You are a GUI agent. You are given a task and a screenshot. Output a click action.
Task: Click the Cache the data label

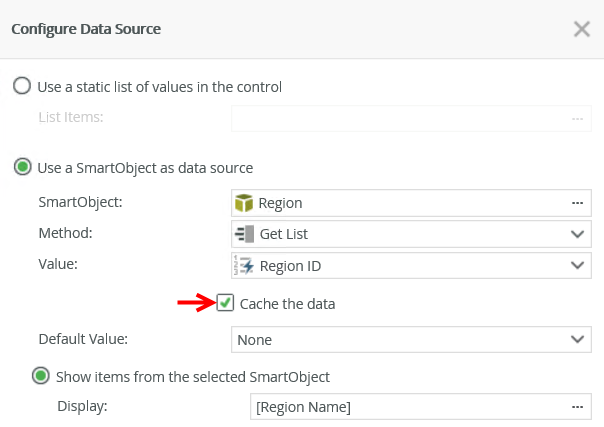[x=287, y=303]
